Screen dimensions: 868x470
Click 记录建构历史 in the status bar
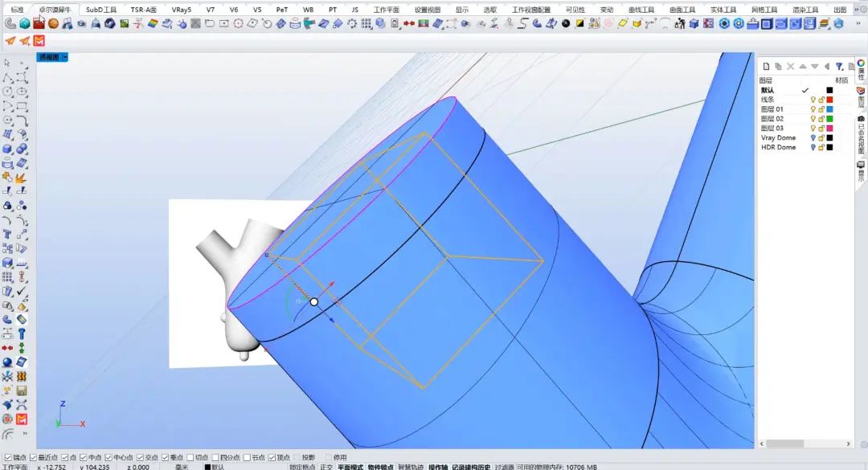point(470,467)
